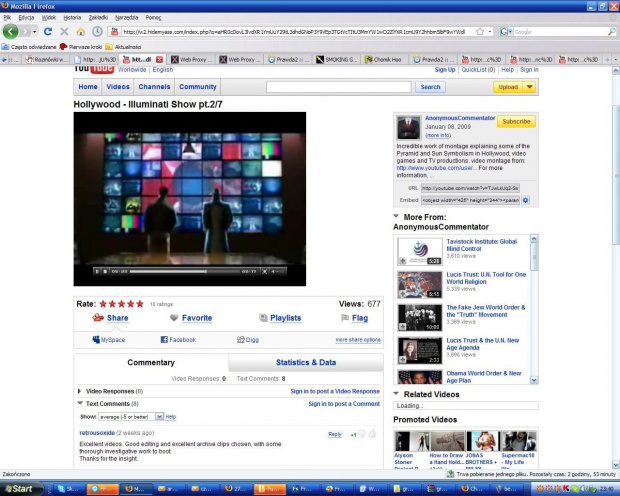Click the Playlists icon

263,318
